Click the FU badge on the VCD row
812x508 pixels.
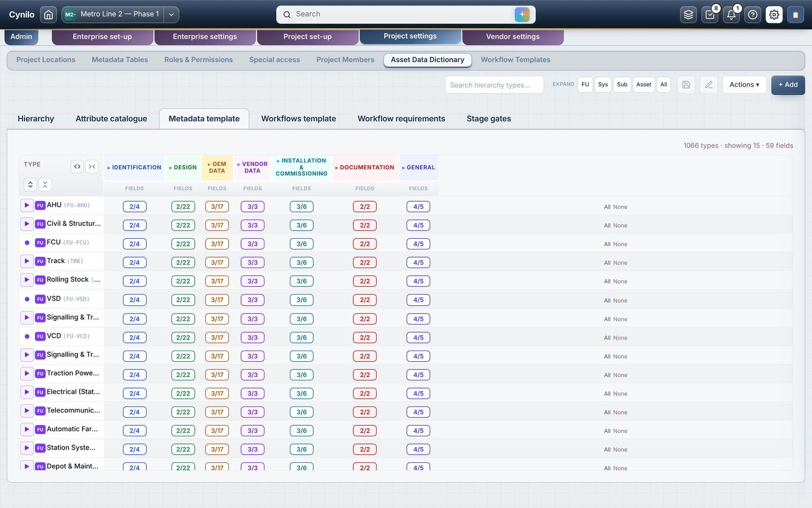(x=40, y=336)
